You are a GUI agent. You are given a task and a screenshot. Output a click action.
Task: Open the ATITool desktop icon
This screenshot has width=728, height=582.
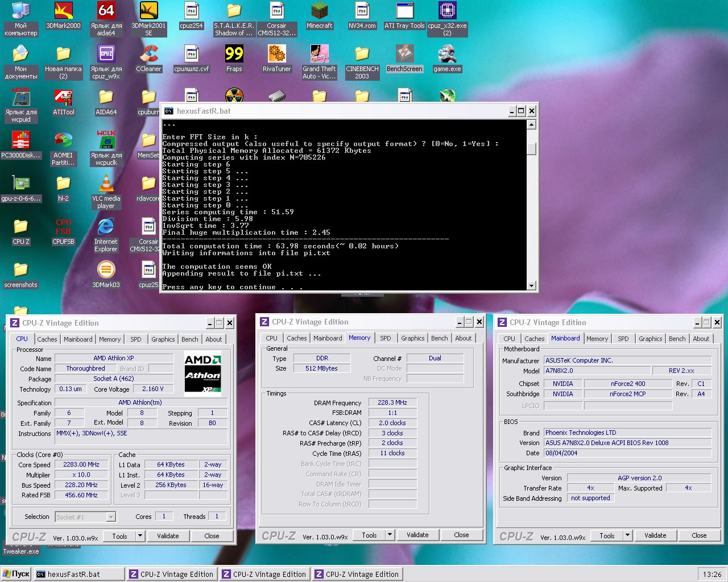tap(63, 102)
